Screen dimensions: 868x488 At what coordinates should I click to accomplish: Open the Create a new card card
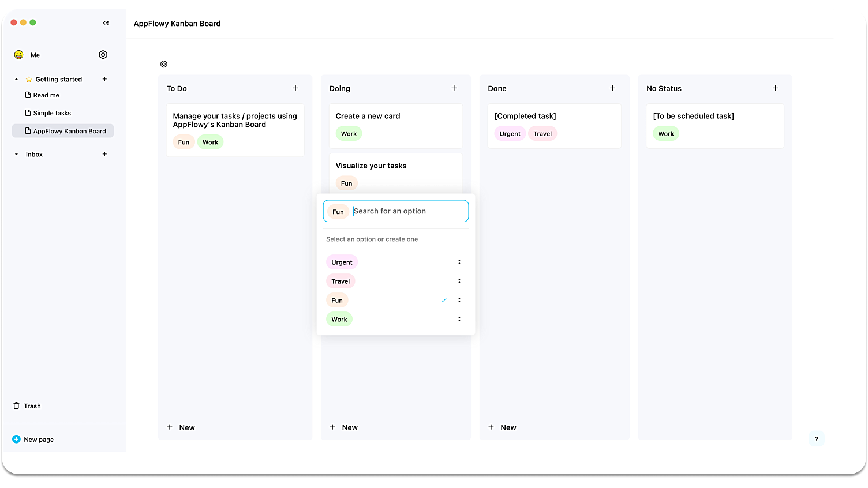[x=396, y=126]
